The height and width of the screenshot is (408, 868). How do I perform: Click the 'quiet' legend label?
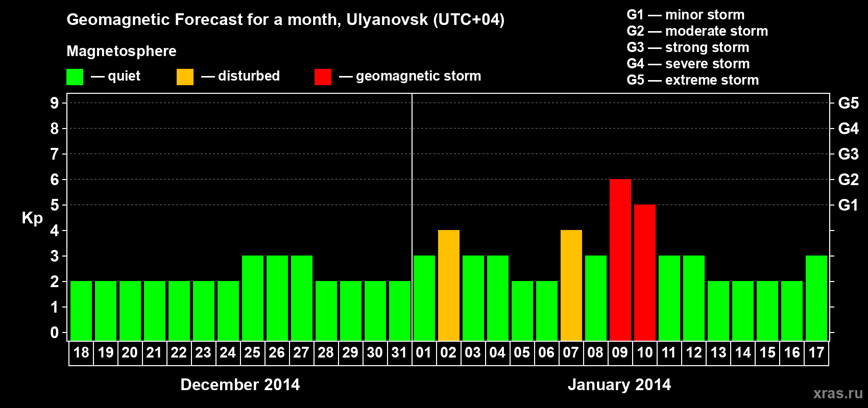[x=124, y=76]
